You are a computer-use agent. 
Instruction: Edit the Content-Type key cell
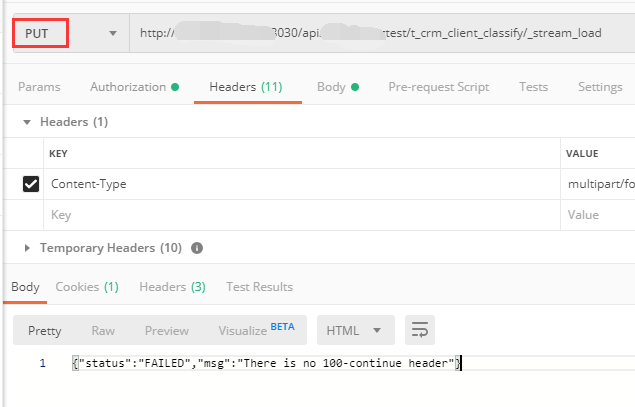click(302, 184)
